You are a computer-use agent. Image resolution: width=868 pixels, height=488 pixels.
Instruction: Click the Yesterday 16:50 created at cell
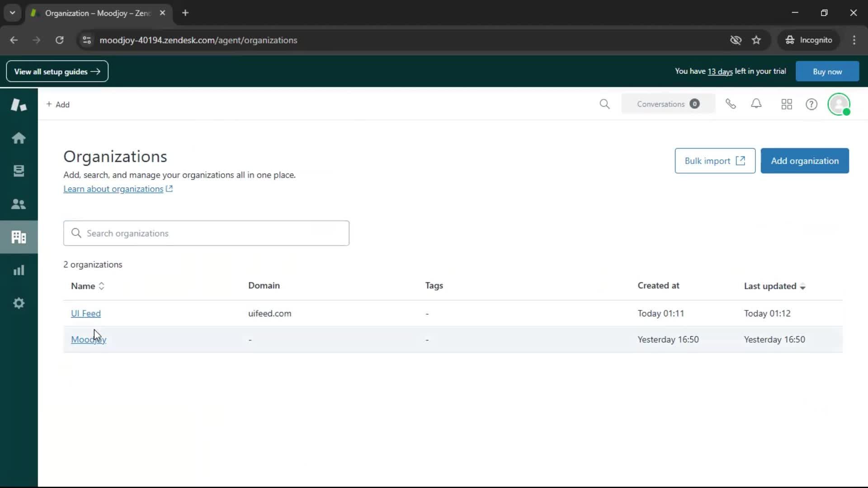(x=668, y=339)
